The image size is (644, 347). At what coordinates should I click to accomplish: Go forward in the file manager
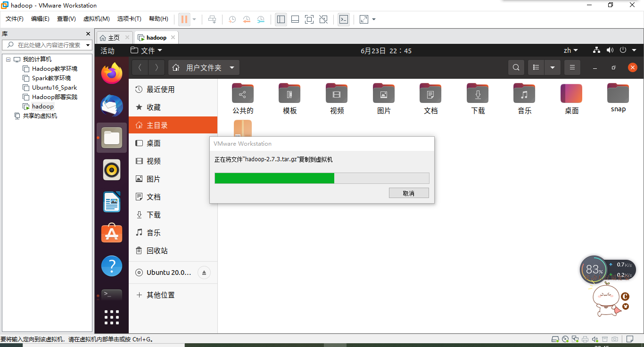pos(157,67)
